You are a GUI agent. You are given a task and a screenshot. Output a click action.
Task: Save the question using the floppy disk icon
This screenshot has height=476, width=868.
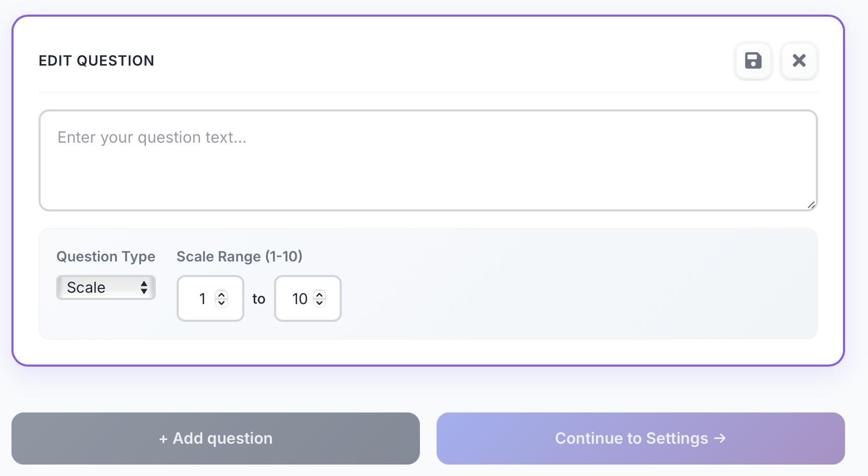coord(753,61)
